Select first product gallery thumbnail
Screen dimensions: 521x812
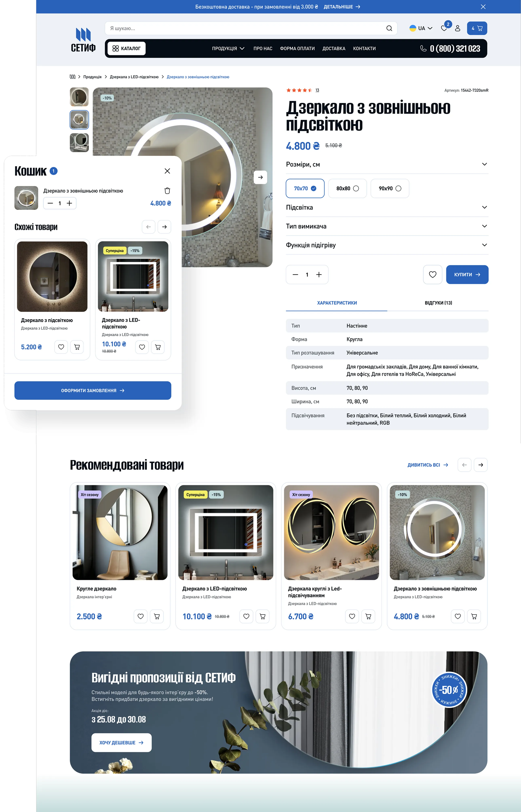click(79, 97)
